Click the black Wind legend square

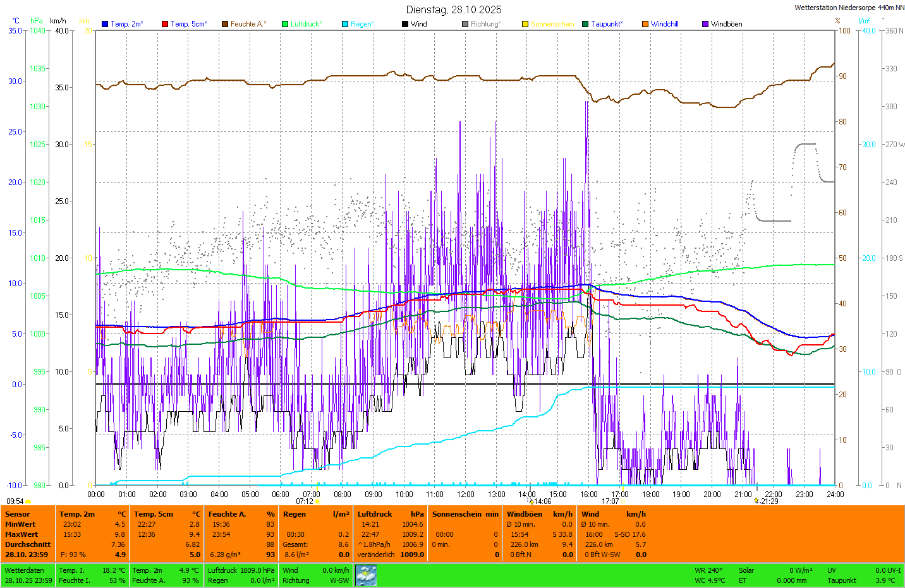pos(405,24)
